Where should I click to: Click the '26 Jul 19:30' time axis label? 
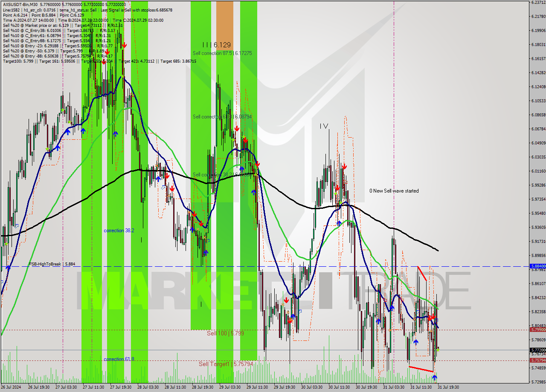[39, 387]
